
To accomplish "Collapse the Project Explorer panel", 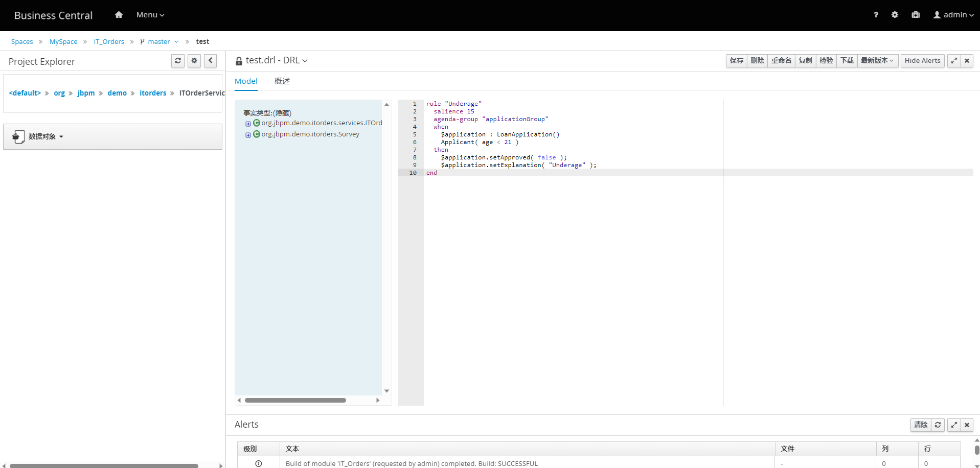I will [x=211, y=61].
